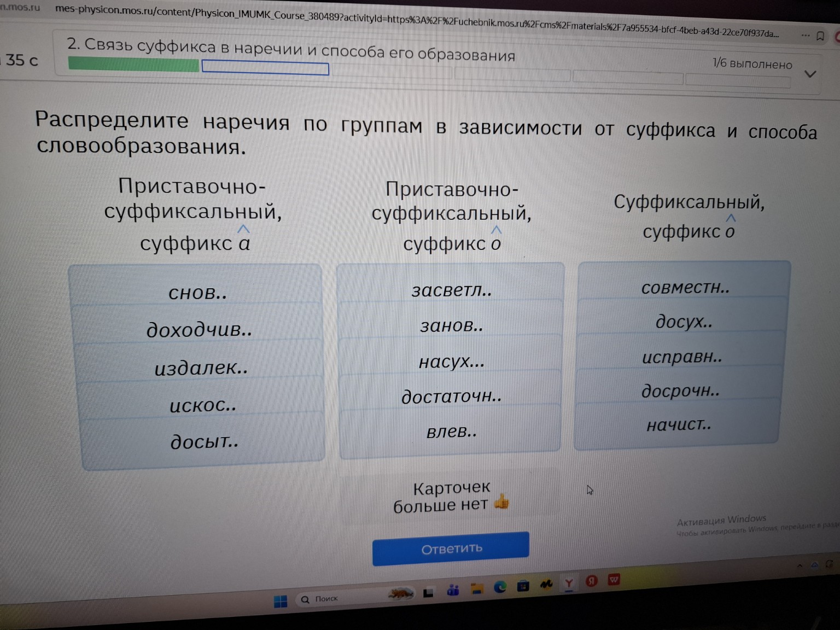Image resolution: width=840 pixels, height=630 pixels.
Task: Collapse the task header with the chevron
Action: click(810, 74)
